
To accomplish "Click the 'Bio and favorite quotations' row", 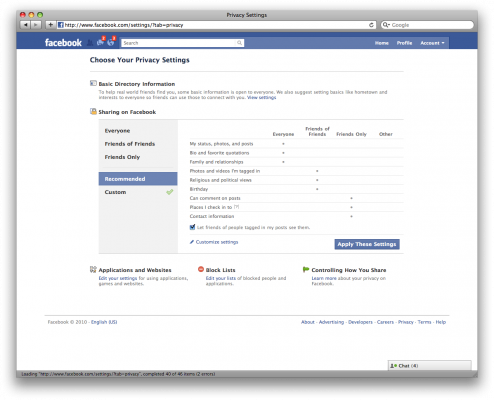I will click(x=296, y=153).
